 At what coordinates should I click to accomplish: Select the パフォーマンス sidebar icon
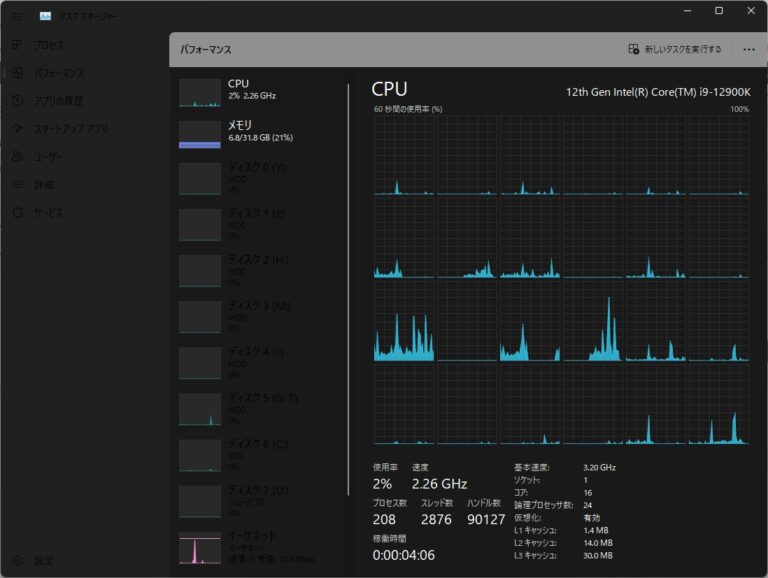click(17, 73)
